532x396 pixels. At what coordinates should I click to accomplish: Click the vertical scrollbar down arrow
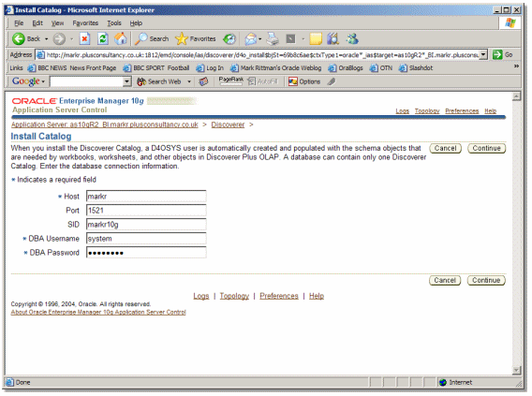[x=516, y=370]
